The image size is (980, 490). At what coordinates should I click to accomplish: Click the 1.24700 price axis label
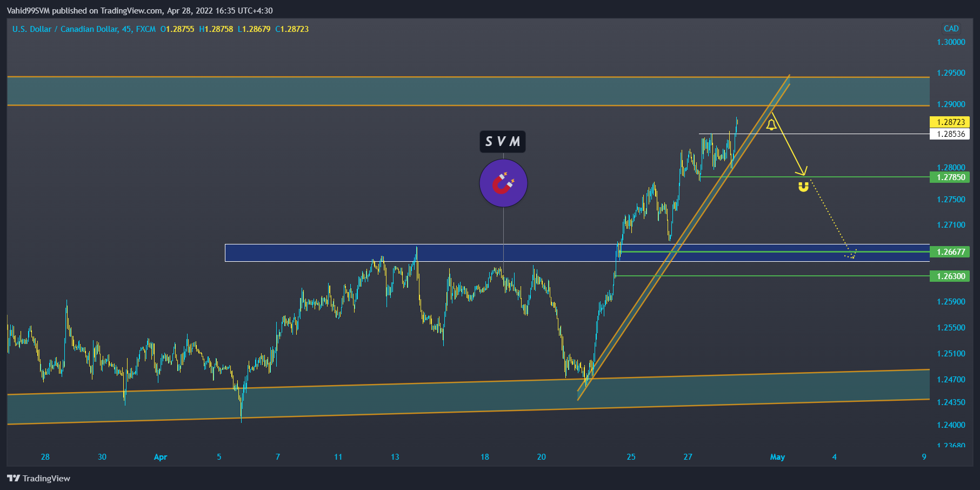(x=951, y=380)
